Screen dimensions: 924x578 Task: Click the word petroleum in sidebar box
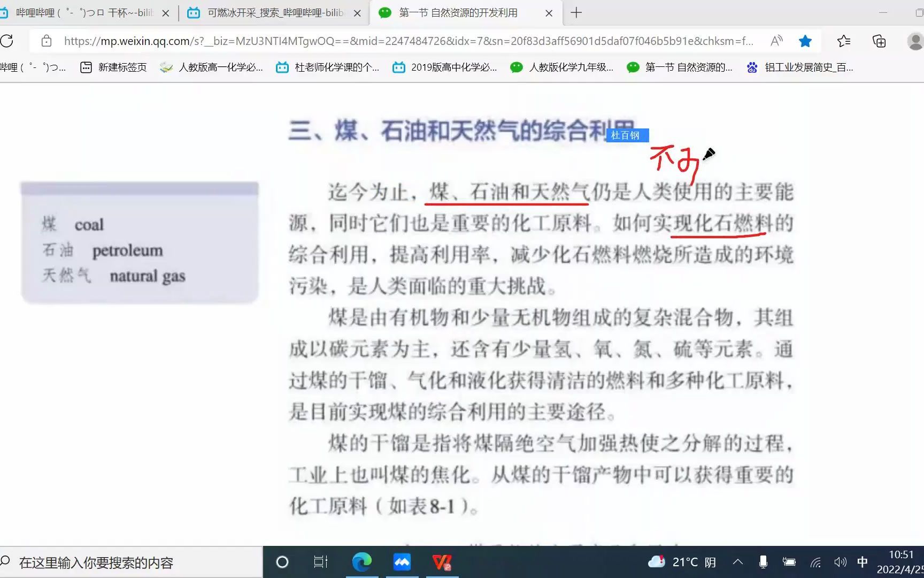[127, 250]
